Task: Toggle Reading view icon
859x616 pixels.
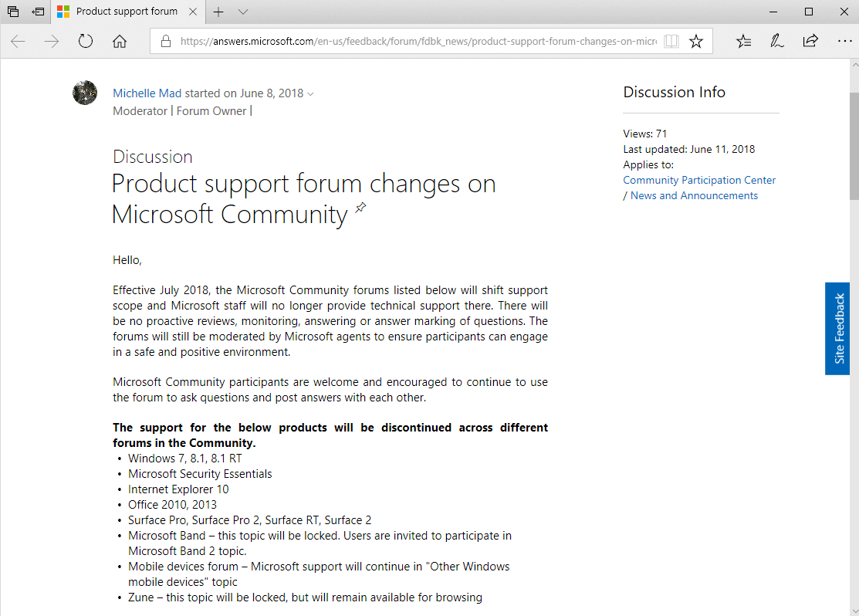Action: [671, 41]
